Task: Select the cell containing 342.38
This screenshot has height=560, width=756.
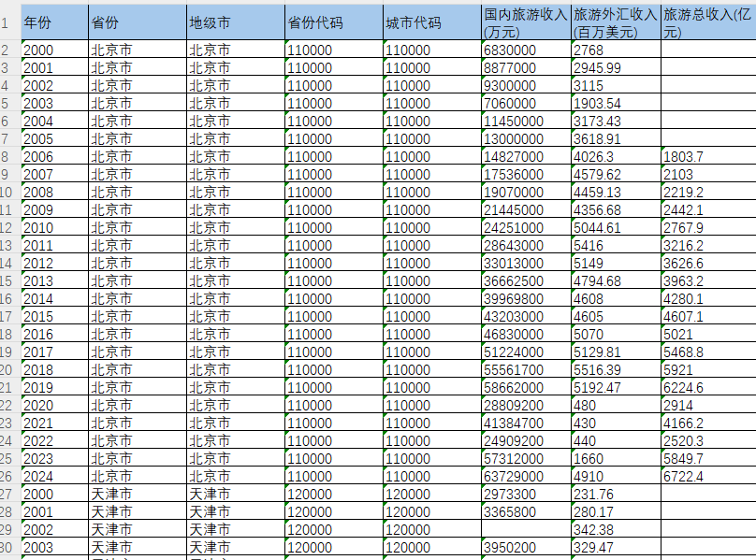Action: 608,529
